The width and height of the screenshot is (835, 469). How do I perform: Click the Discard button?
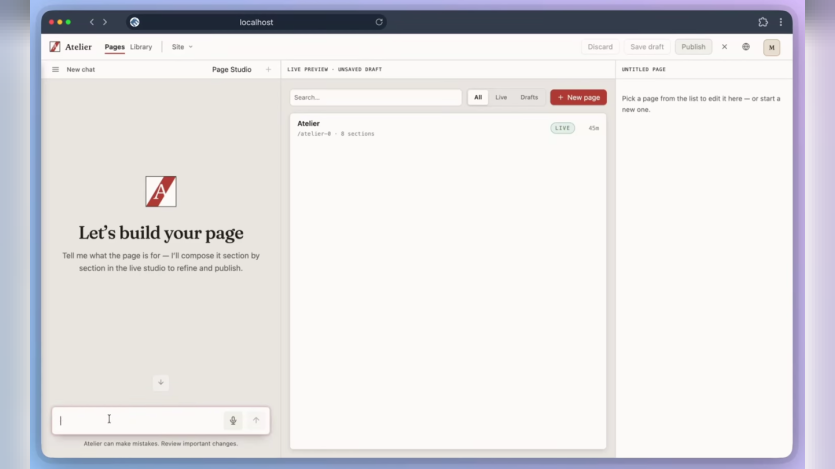(x=600, y=47)
